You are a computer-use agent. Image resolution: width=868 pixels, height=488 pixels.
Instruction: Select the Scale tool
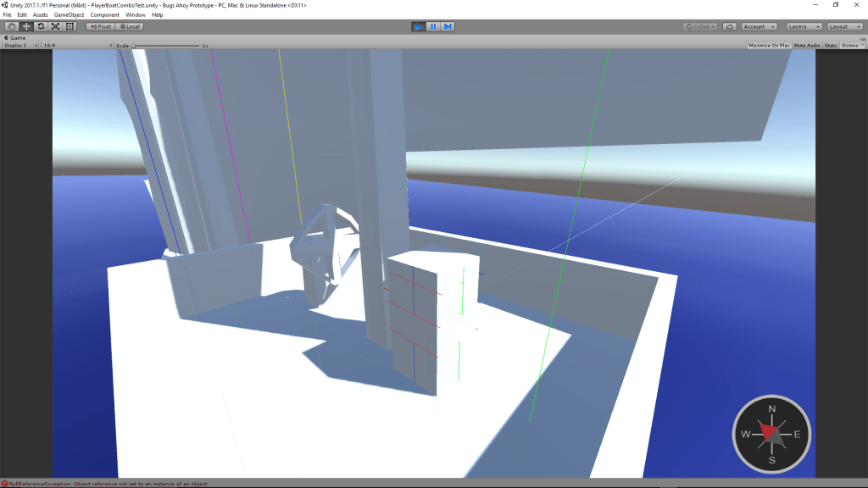coord(55,26)
